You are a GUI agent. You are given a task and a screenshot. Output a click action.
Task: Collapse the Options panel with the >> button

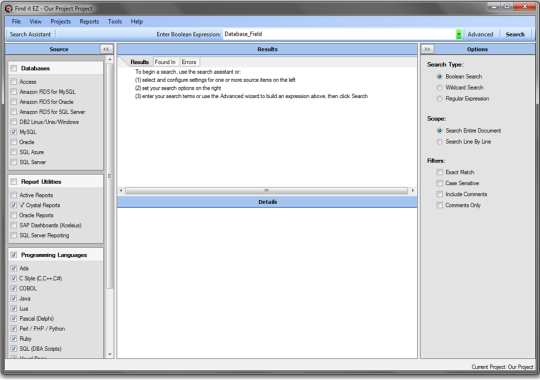click(x=427, y=49)
